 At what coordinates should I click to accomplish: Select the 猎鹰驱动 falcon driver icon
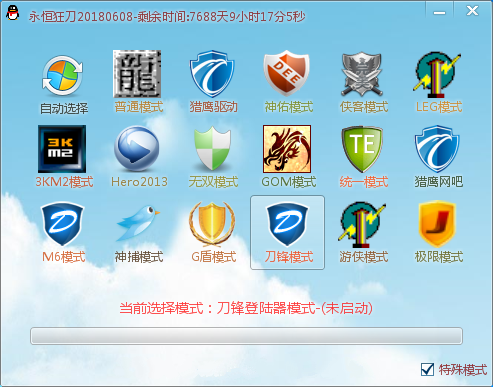pos(212,74)
